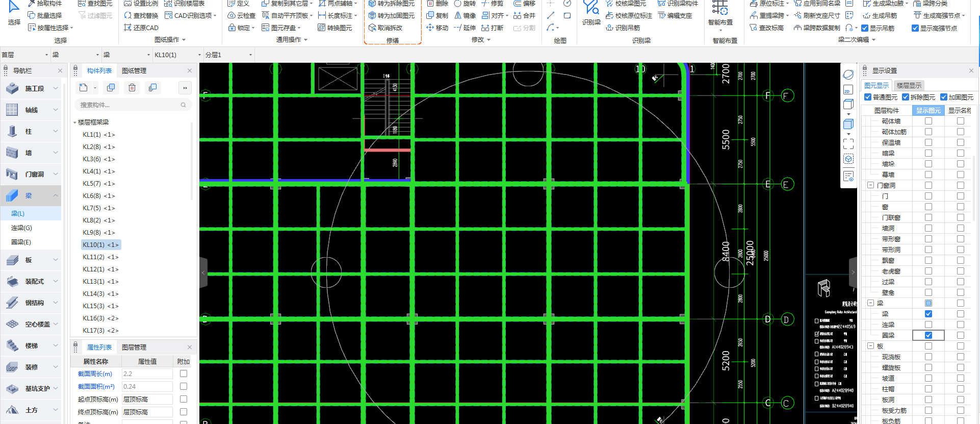Click 转换图元 convert element tool
The height and width of the screenshot is (424, 980).
click(x=335, y=28)
